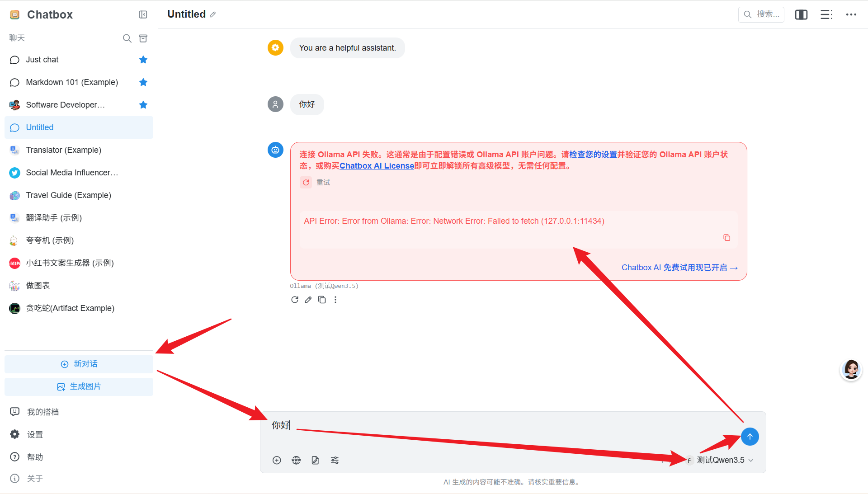Collapse the sidebar with the panel icon
Viewport: 868px width, 494px height.
[x=143, y=14]
